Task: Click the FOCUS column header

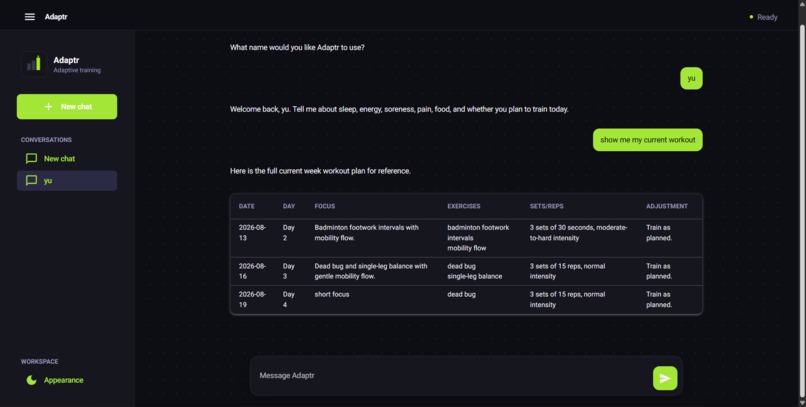Action: [325, 206]
